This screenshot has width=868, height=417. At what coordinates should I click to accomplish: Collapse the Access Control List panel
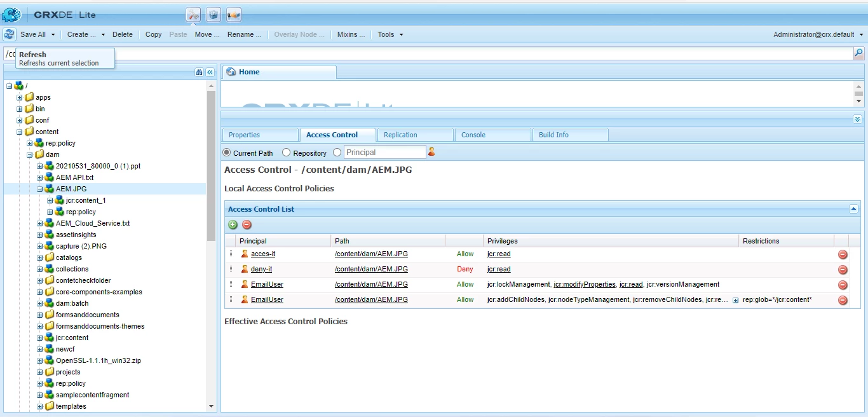[853, 208]
